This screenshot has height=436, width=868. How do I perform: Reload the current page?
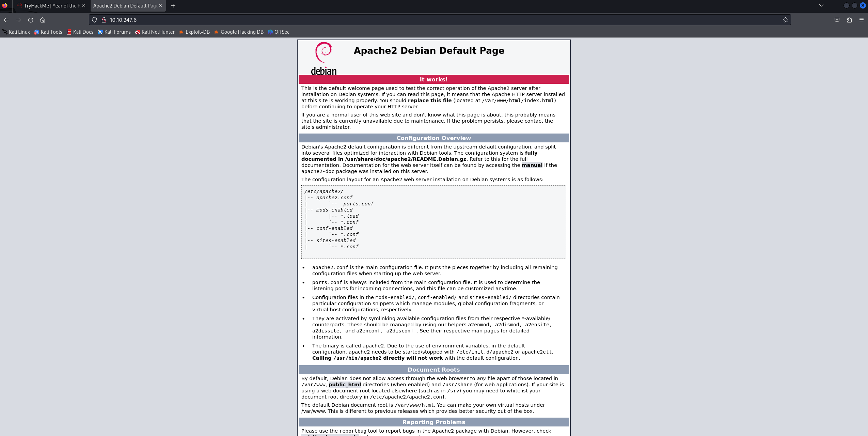pyautogui.click(x=31, y=20)
